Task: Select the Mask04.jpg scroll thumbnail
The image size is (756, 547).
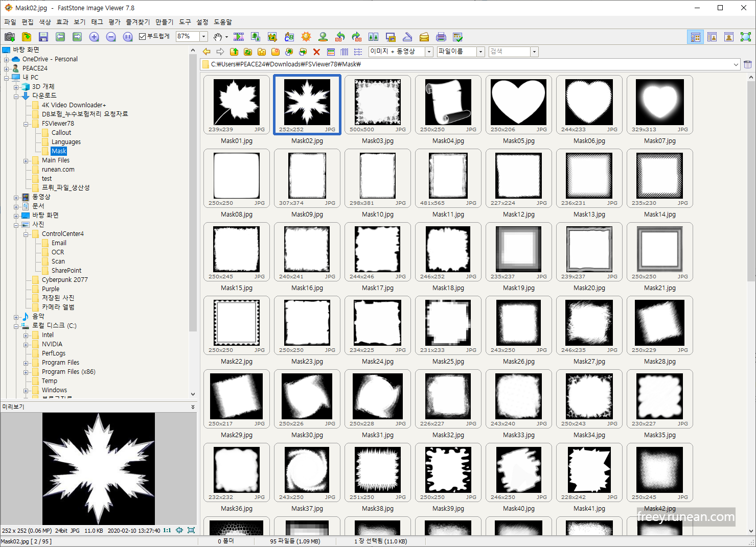Action: (448, 105)
